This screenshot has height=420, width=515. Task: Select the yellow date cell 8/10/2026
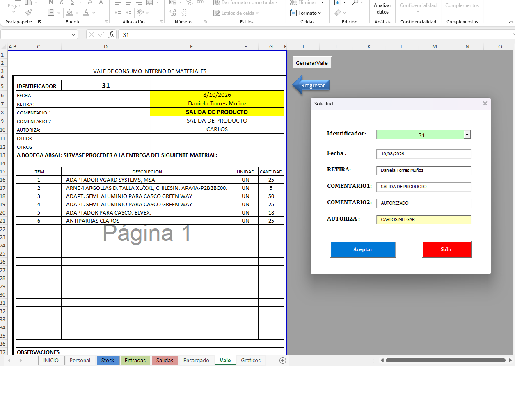[x=217, y=95]
